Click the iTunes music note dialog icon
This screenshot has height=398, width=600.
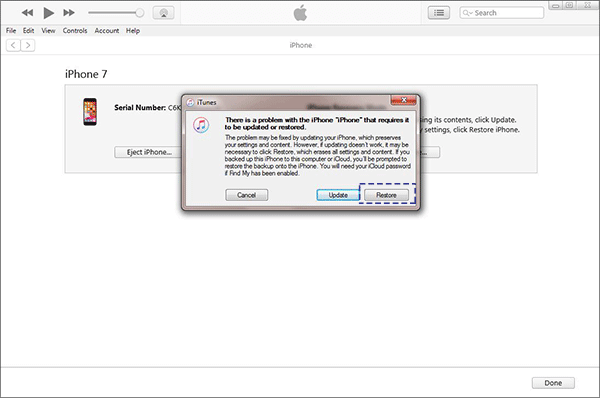tap(201, 125)
